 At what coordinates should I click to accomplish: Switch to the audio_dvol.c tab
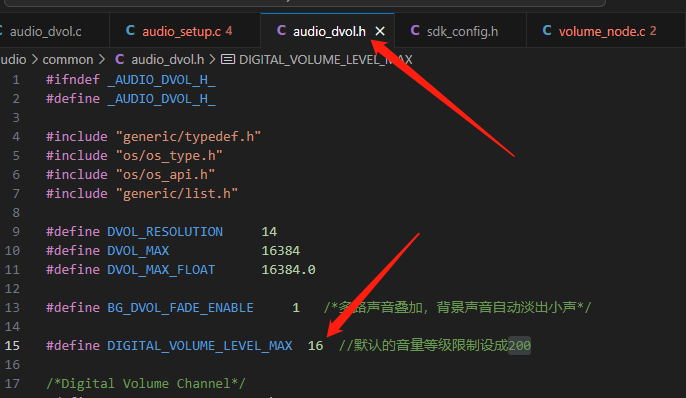[x=46, y=31]
